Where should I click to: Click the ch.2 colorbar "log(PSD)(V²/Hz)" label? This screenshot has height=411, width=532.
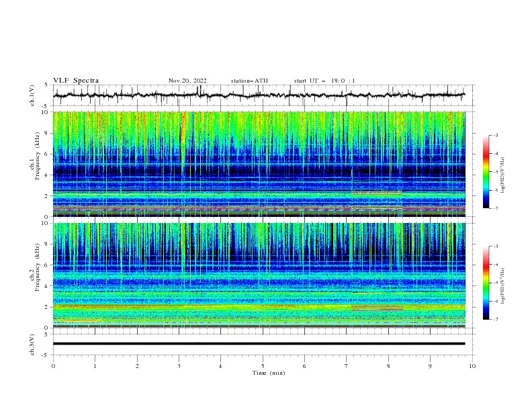click(x=503, y=286)
